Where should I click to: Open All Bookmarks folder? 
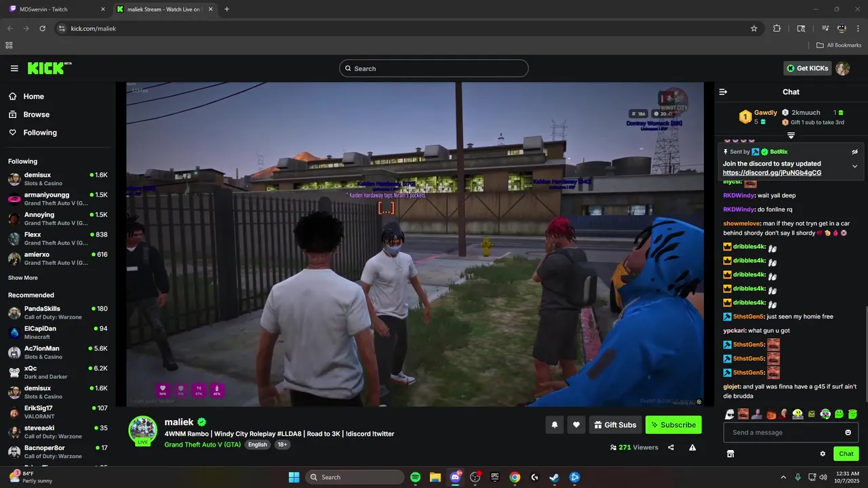point(838,45)
